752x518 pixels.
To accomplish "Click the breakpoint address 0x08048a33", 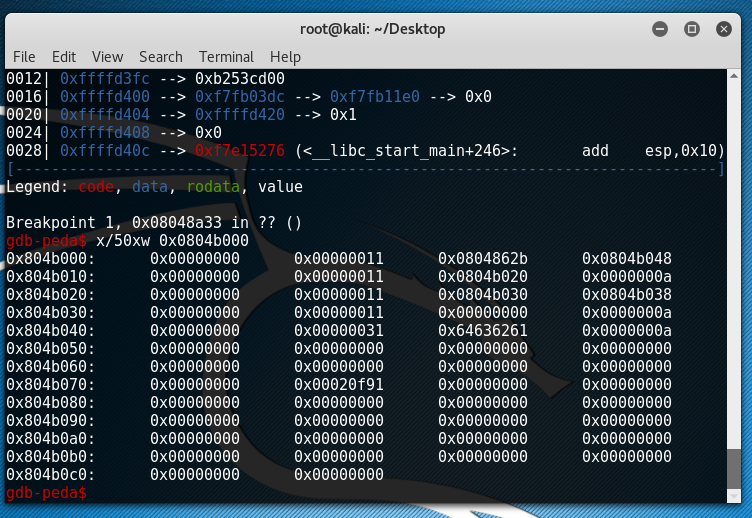I will (x=177, y=223).
